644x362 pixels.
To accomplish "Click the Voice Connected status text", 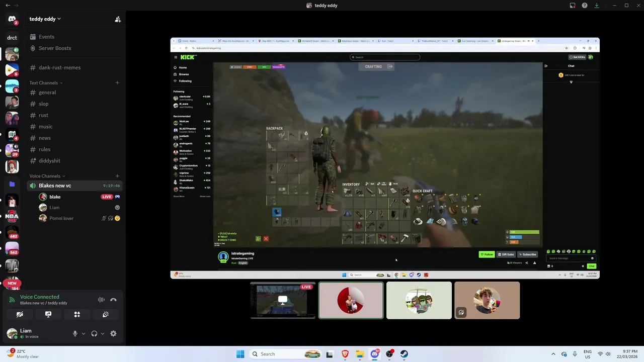I will click(x=39, y=297).
